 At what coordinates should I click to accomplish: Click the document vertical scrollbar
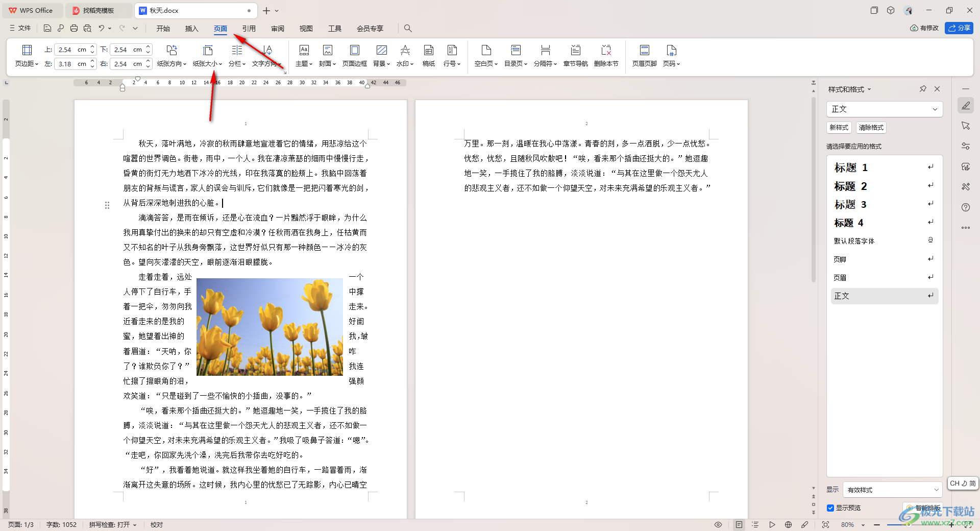[814, 189]
